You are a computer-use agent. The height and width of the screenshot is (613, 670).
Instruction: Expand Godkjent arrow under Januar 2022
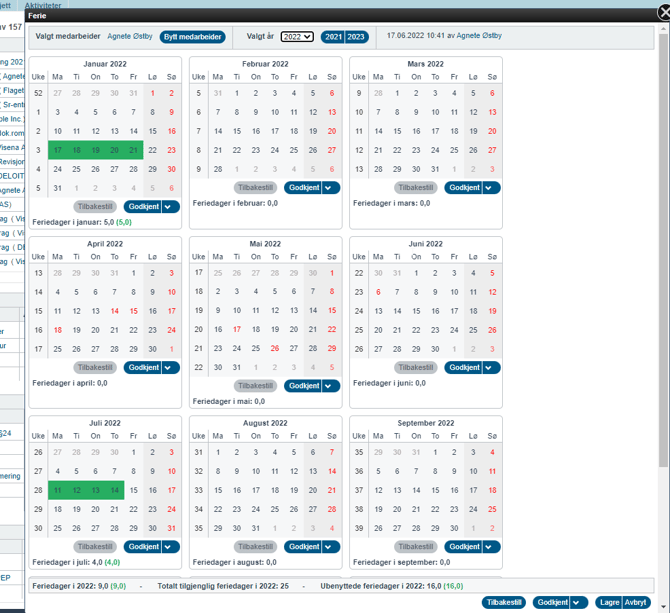pyautogui.click(x=170, y=207)
